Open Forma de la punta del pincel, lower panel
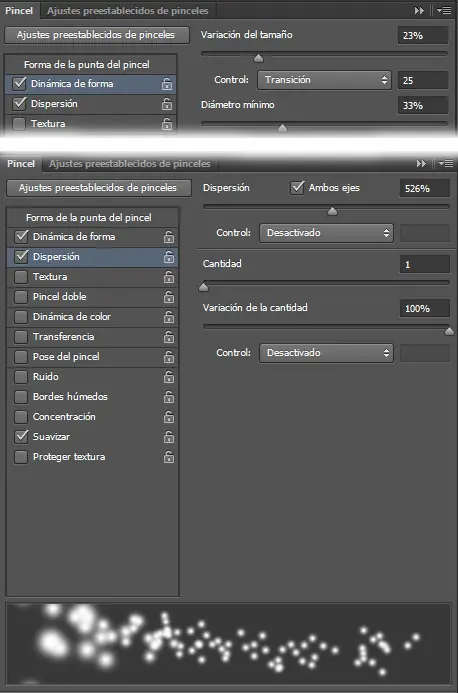Viewport: 458px width, 693px height. tap(92, 217)
